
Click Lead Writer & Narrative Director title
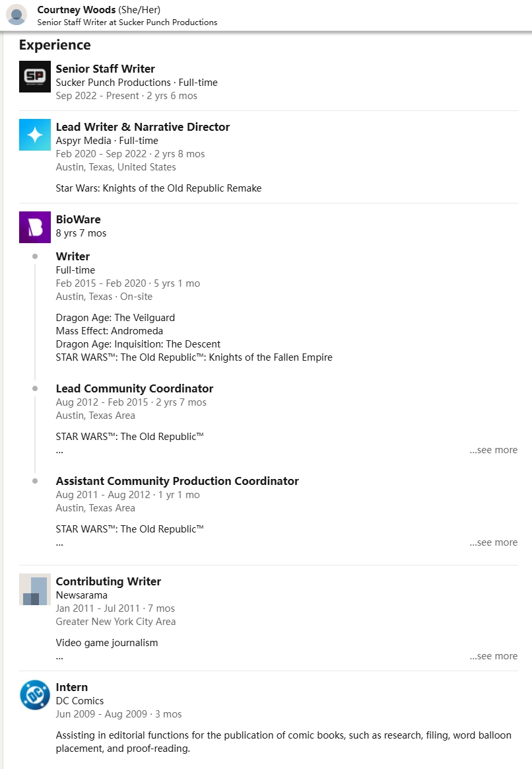[x=143, y=127]
